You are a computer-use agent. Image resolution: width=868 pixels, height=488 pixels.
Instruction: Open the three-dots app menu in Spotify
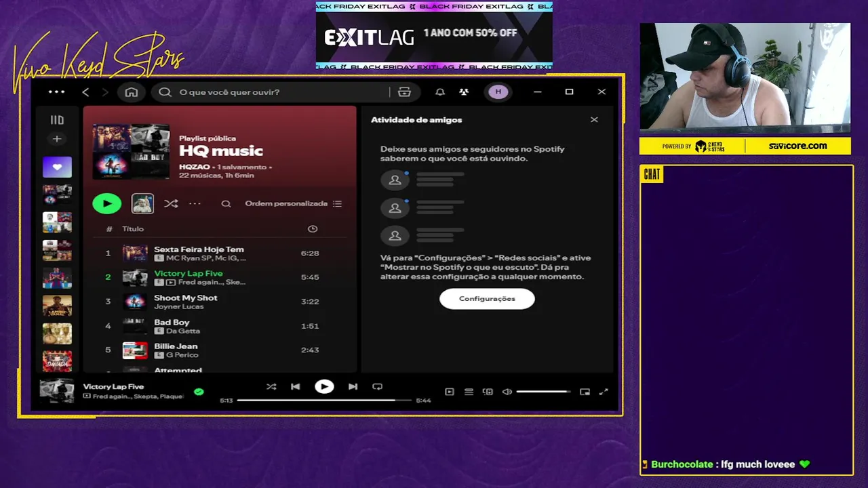pos(57,92)
